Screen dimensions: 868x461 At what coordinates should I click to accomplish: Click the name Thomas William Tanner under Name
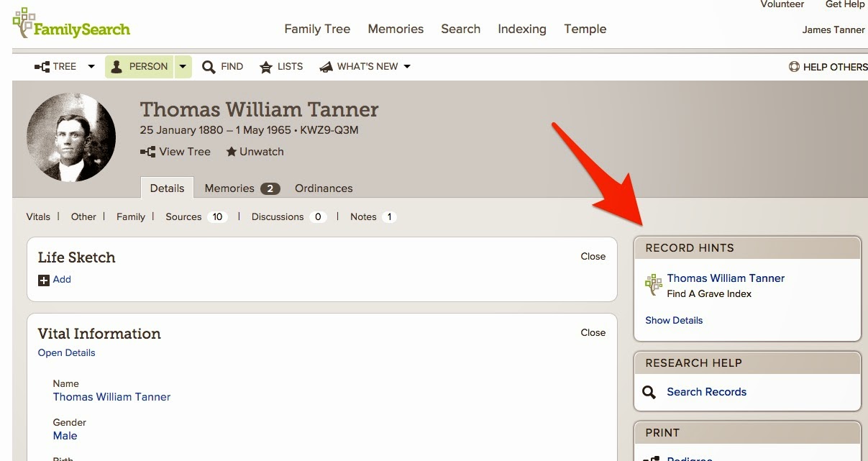(112, 397)
